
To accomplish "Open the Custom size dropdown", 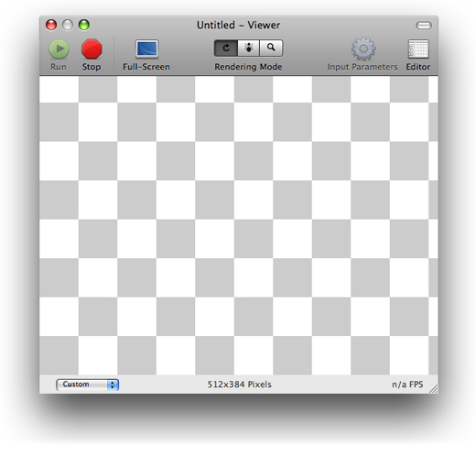I will coord(87,385).
